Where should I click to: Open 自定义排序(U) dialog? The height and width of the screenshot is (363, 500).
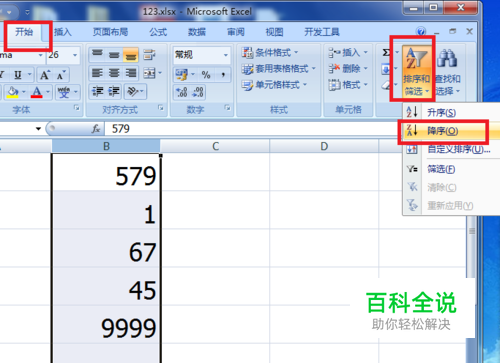(450, 149)
